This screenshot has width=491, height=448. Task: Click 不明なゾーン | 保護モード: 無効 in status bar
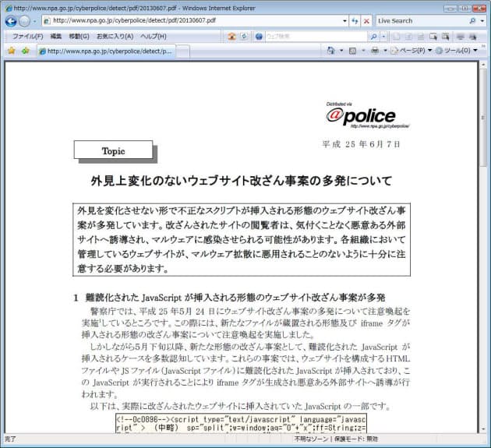point(336,439)
